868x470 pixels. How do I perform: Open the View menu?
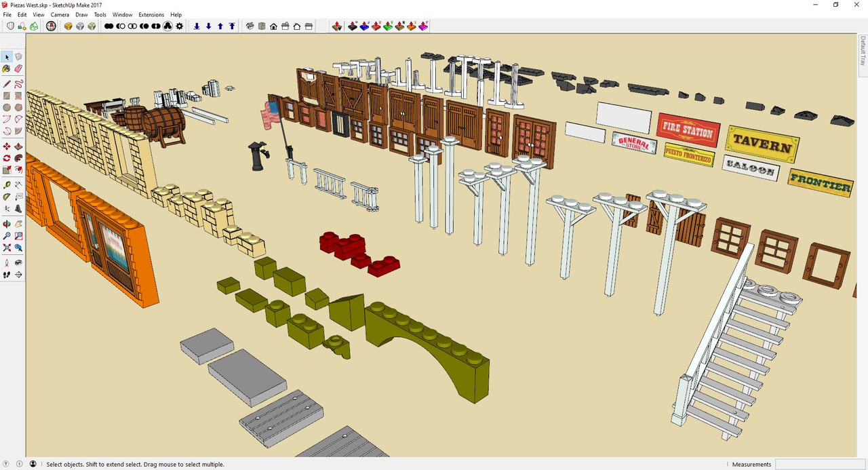[x=39, y=14]
